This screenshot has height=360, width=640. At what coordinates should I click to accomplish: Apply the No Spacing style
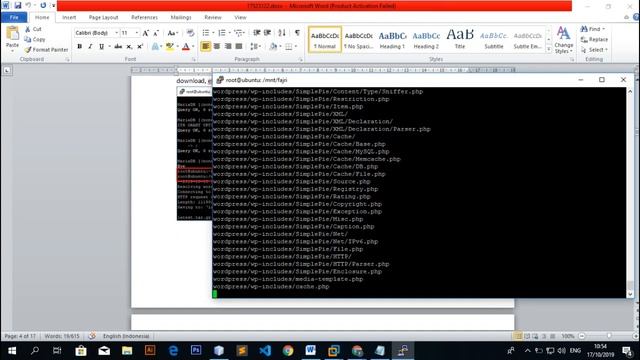click(x=358, y=40)
